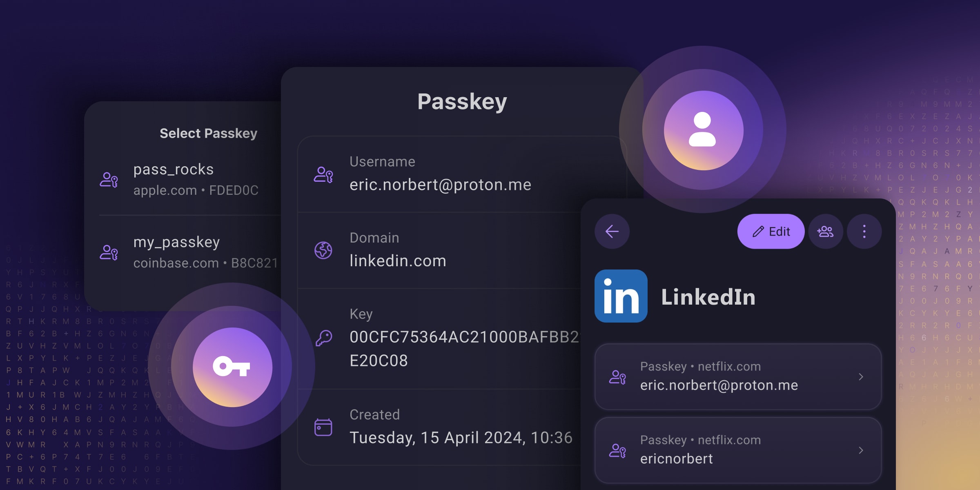Viewport: 980px width, 490px height.
Task: Click the Edit button
Action: pyautogui.click(x=771, y=232)
